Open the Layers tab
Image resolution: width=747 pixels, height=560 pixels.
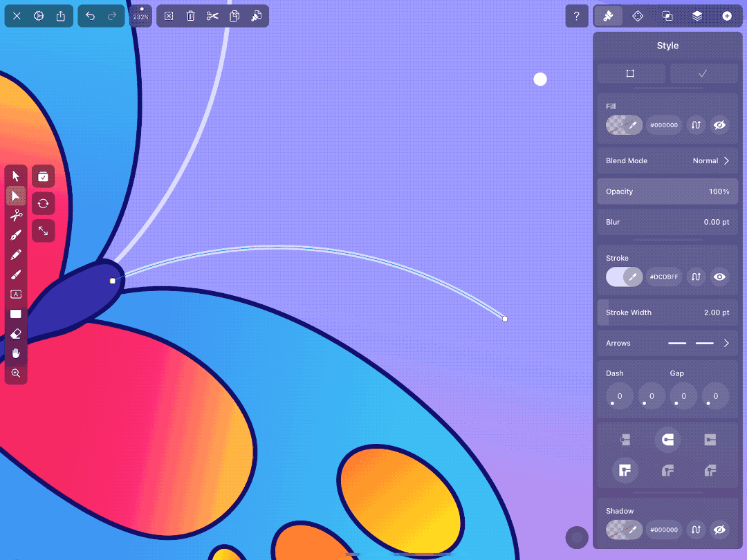pos(697,16)
